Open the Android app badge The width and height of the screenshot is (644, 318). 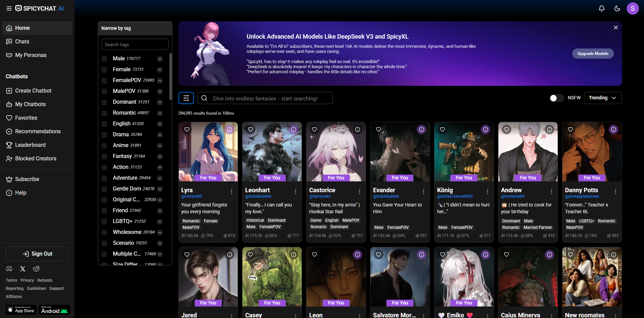(54, 310)
